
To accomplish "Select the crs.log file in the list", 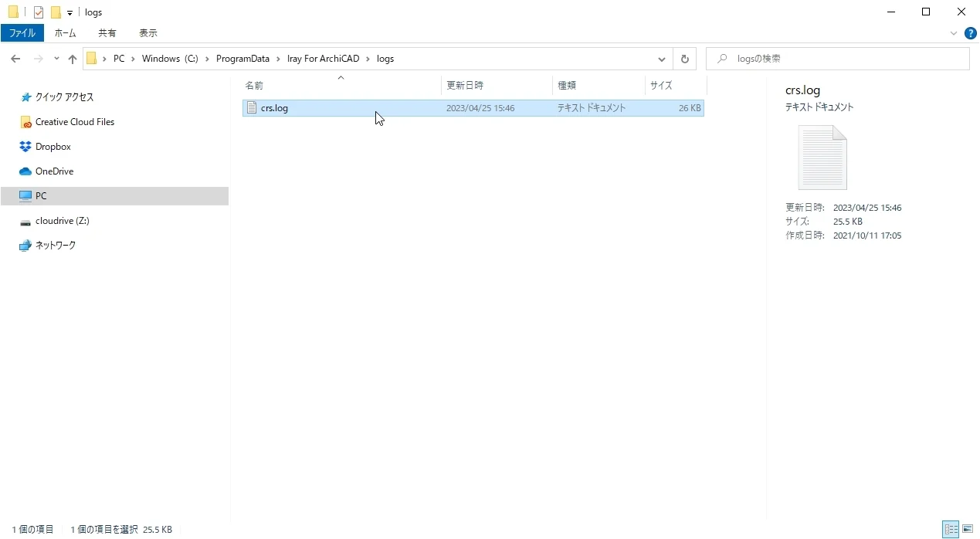I will coord(473,108).
